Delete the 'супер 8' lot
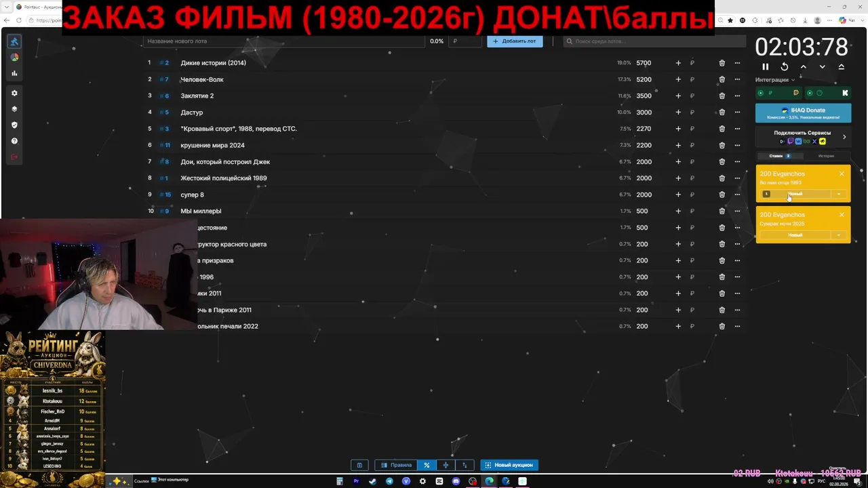The width and height of the screenshot is (868, 488). pyautogui.click(x=722, y=195)
